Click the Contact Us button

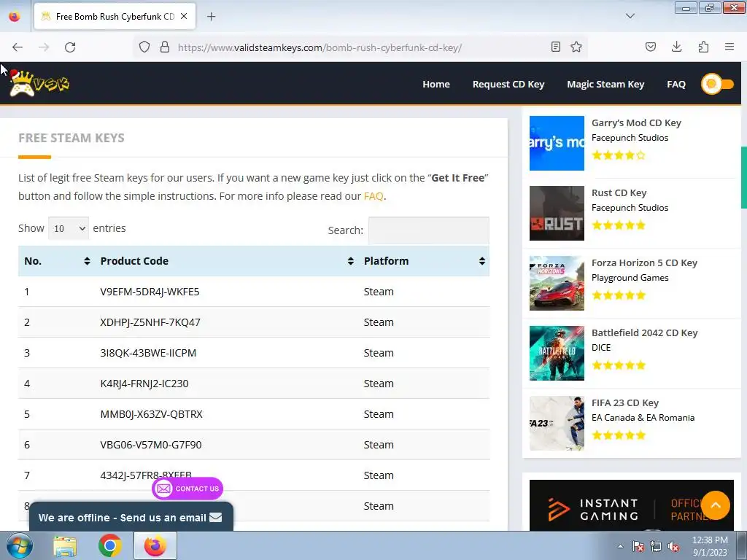click(x=187, y=489)
